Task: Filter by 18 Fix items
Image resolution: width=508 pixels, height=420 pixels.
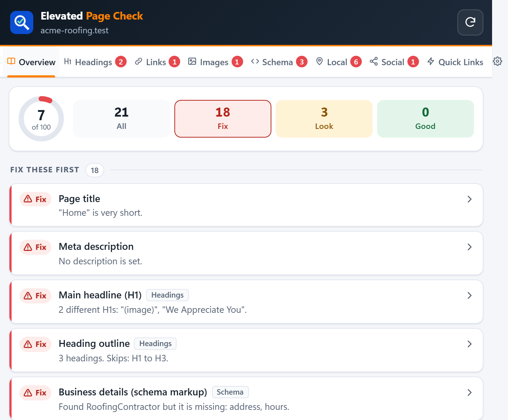Action: tap(223, 119)
